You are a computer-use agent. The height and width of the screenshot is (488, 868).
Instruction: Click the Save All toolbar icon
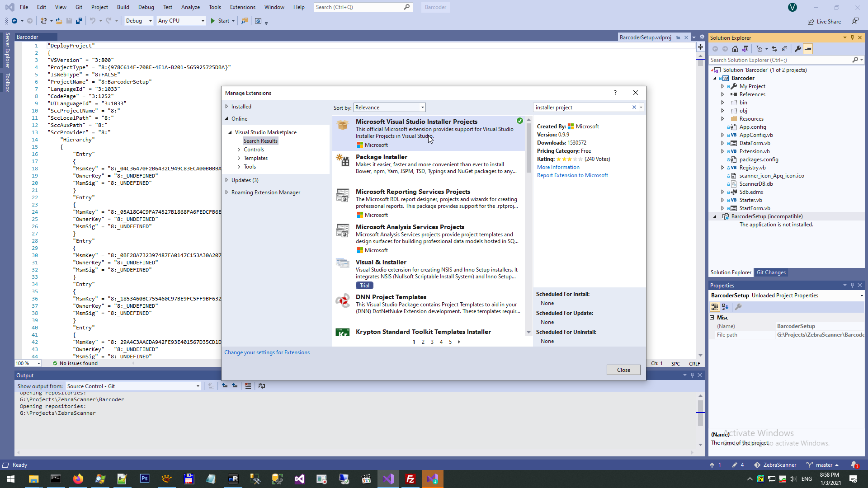79,21
